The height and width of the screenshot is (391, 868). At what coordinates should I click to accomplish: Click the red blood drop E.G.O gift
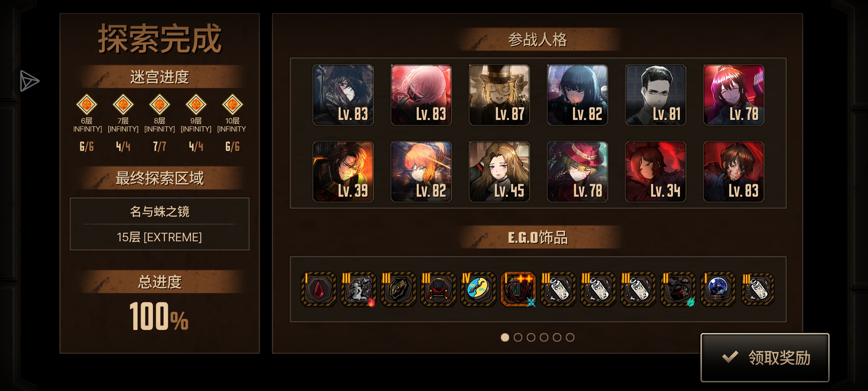click(318, 289)
